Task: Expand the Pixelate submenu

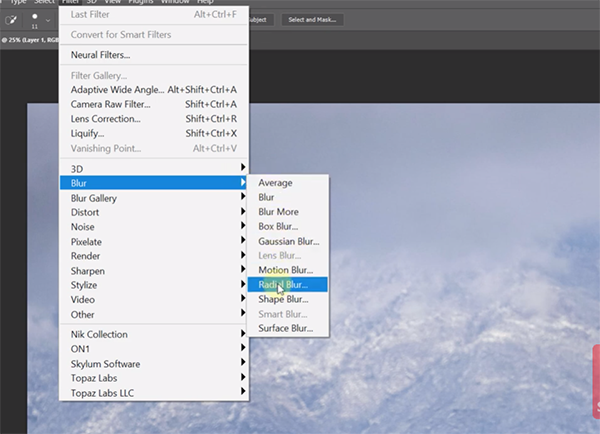Action: point(154,242)
